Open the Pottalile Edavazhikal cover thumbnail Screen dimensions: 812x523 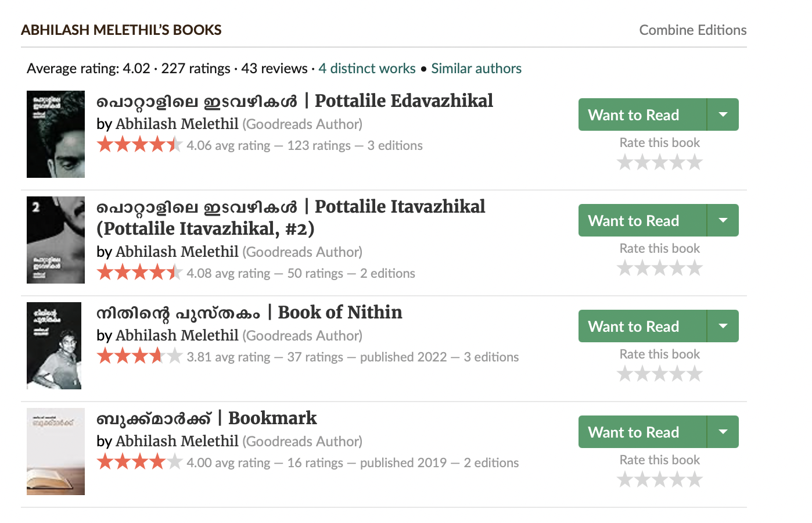(56, 134)
